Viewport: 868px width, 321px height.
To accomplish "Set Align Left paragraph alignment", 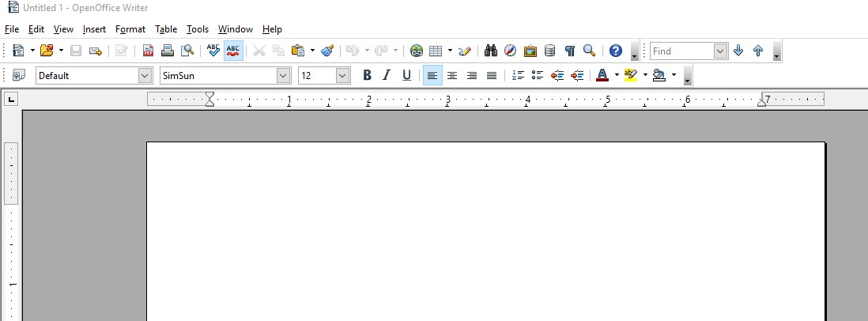I will [x=432, y=75].
